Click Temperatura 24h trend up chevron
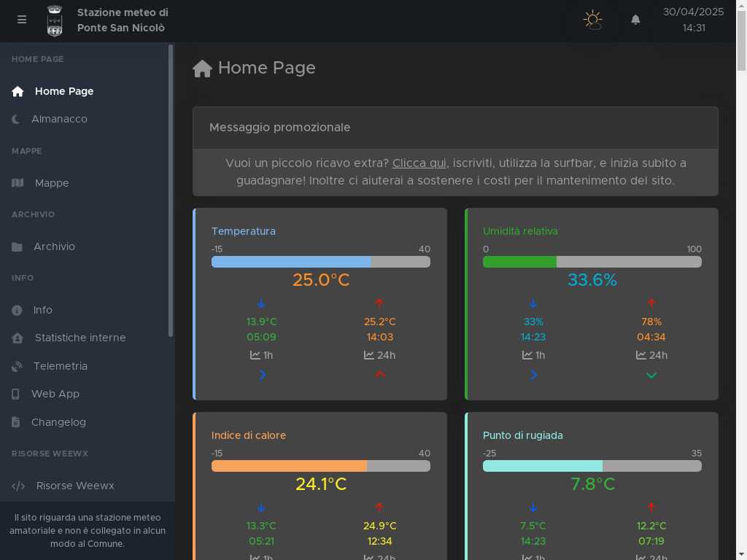 tap(379, 374)
